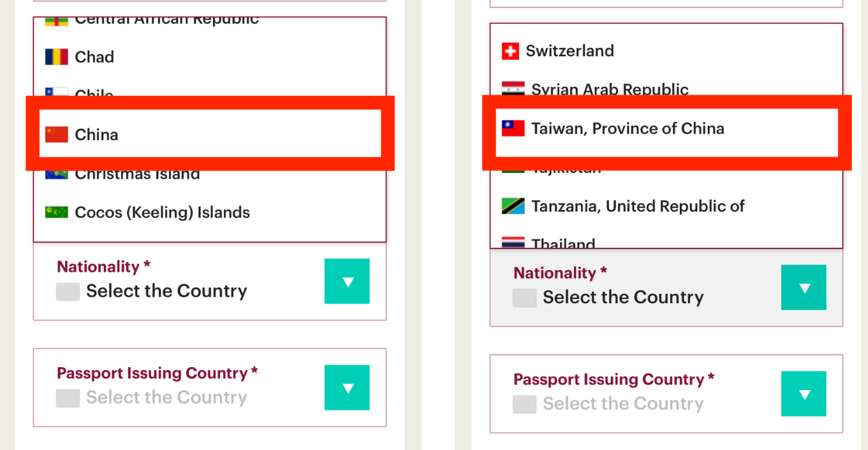Click the Chad flag icon
The width and height of the screenshot is (868, 450).
57,57
